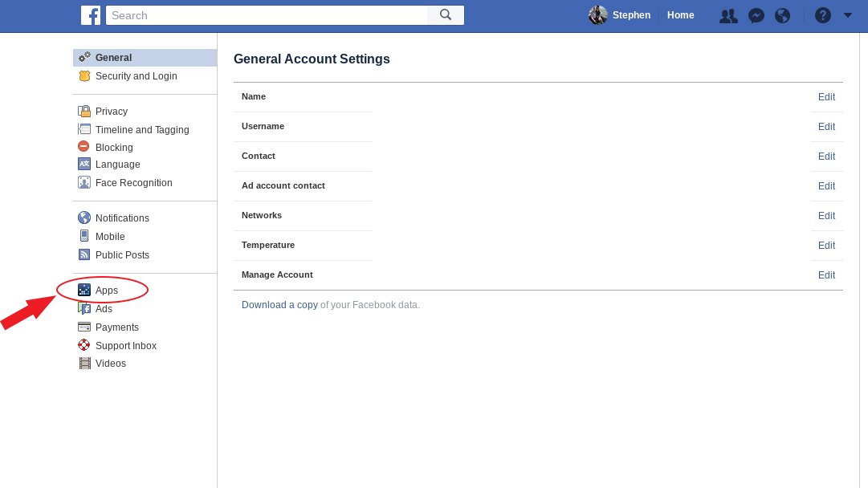Screen dimensions: 868x488
Task: Open Friend Requests icon
Action: 728,16
